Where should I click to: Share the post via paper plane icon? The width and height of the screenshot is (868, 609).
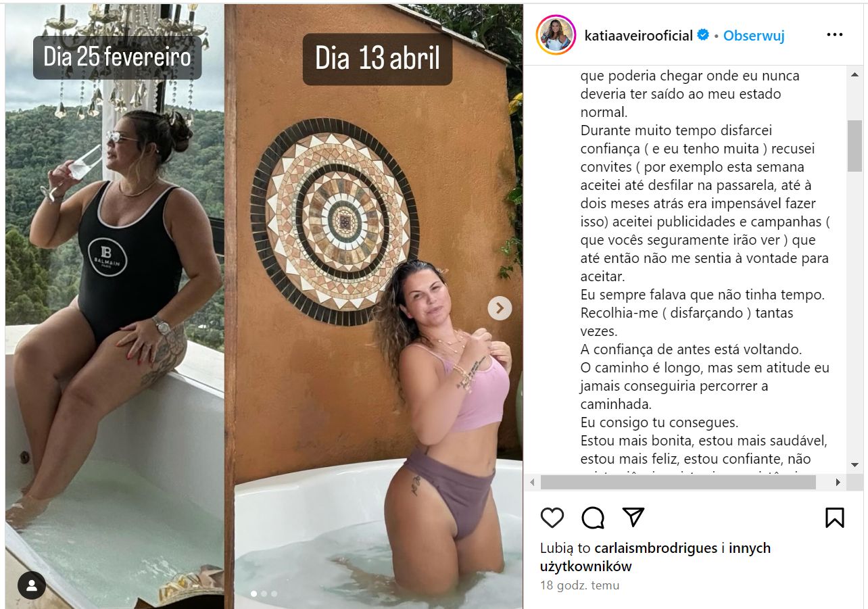633,518
